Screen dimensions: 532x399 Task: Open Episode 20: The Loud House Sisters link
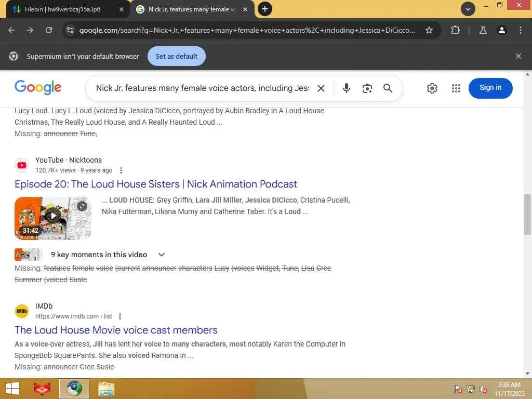point(156,184)
